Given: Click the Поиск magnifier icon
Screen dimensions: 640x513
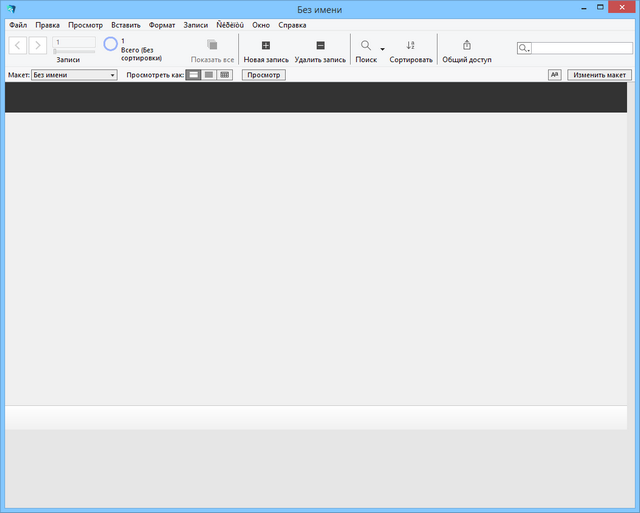Looking at the screenshot, I should [366, 46].
